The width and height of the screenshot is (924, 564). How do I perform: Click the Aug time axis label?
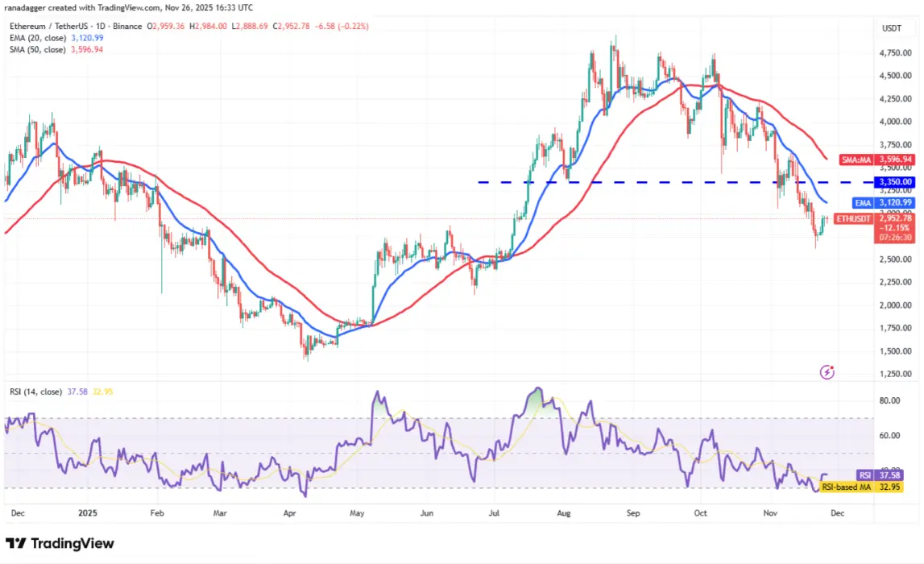[563, 513]
